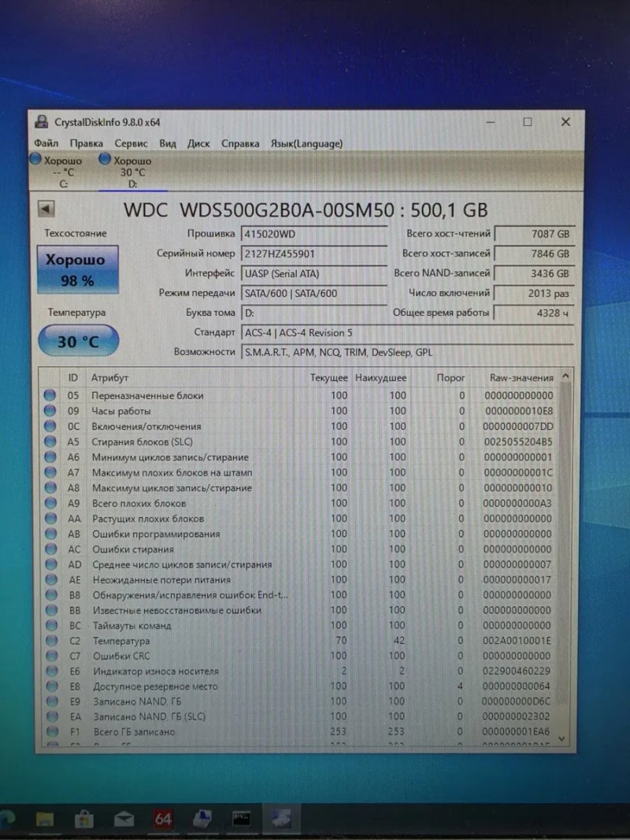Viewport: 630px width, 840px height.
Task: Open AIDA64 from the taskbar
Action: pos(163,818)
